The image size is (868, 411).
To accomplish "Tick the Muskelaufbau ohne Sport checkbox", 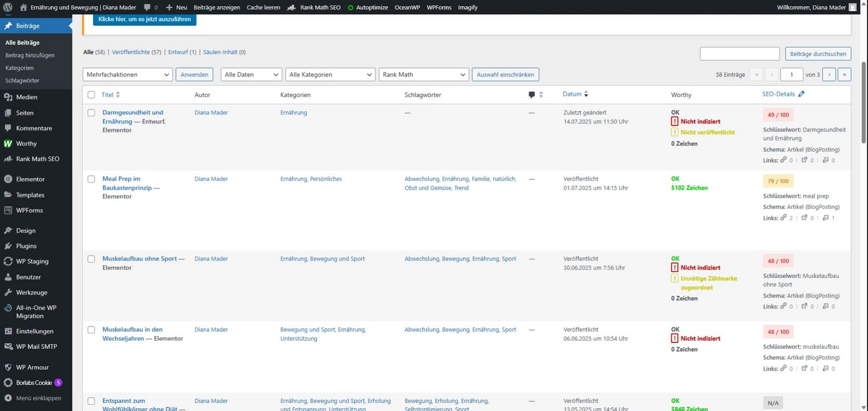I will (91, 259).
